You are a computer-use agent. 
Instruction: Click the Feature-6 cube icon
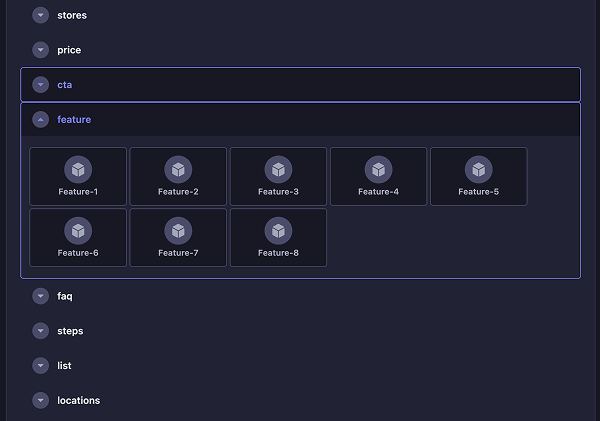click(78, 230)
